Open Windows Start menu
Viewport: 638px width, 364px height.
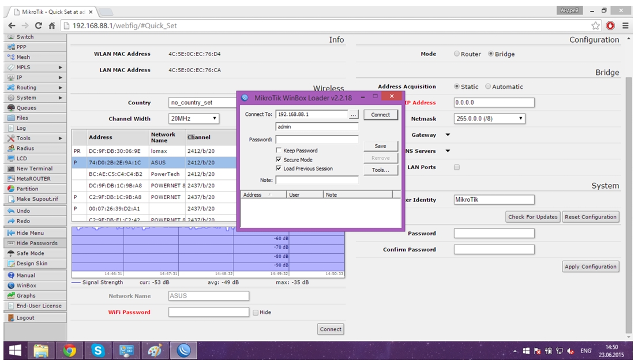point(15,350)
